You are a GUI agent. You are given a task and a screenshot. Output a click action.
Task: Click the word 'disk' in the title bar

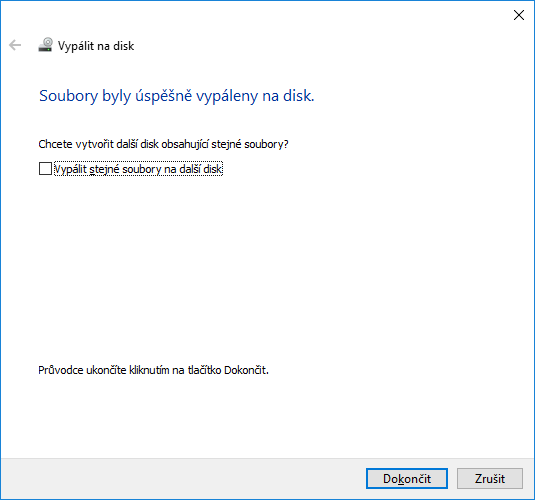click(x=124, y=46)
